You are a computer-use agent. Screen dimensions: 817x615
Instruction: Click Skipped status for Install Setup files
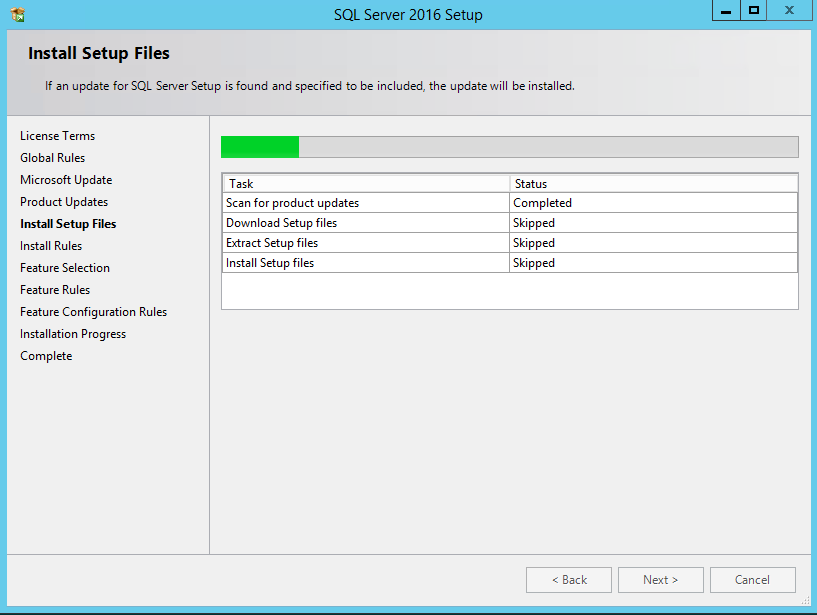coord(653,263)
